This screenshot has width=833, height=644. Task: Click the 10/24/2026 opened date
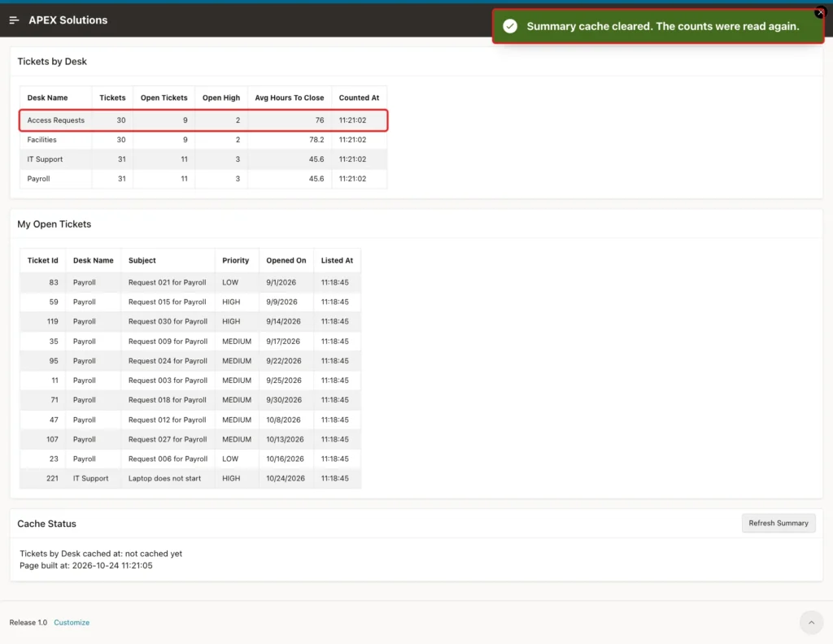pyautogui.click(x=286, y=478)
